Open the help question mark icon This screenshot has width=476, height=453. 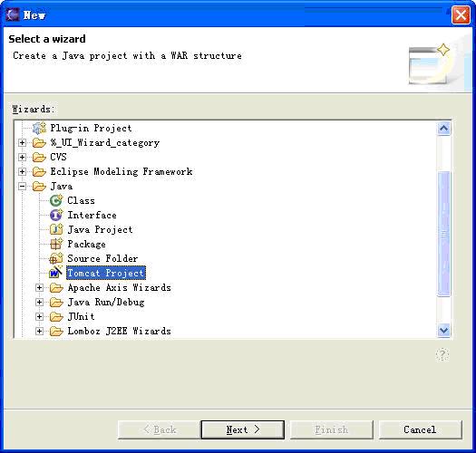(x=442, y=354)
